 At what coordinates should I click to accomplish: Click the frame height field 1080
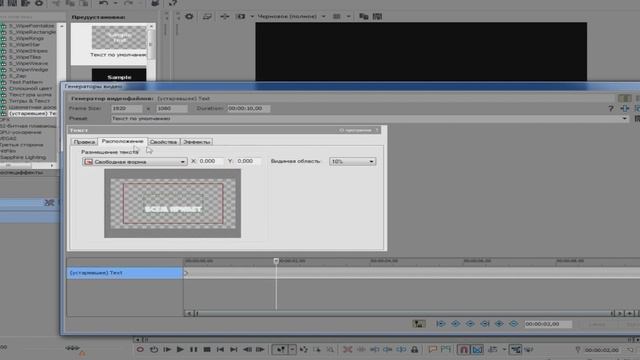(x=171, y=109)
